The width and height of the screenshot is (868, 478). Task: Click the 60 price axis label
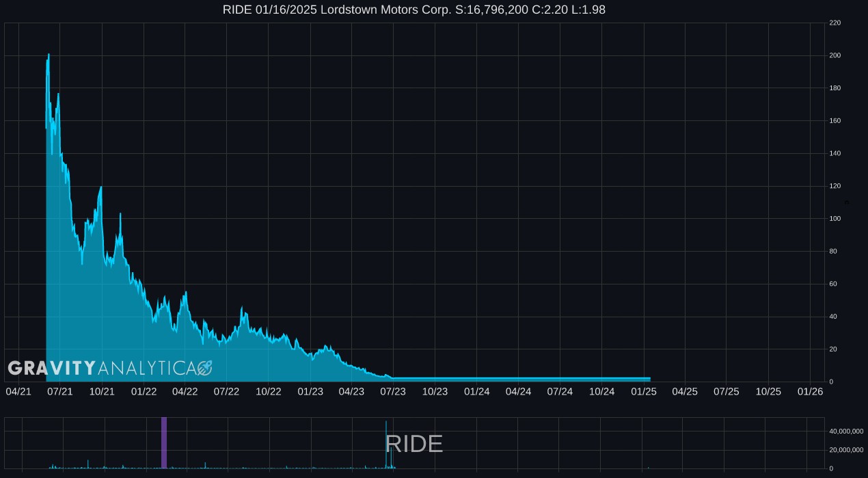(833, 284)
